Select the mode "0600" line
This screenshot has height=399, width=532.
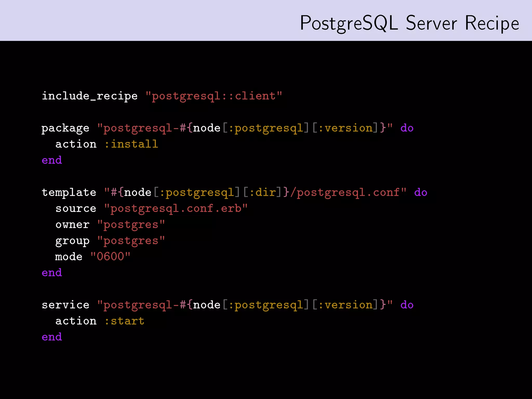tap(92, 257)
